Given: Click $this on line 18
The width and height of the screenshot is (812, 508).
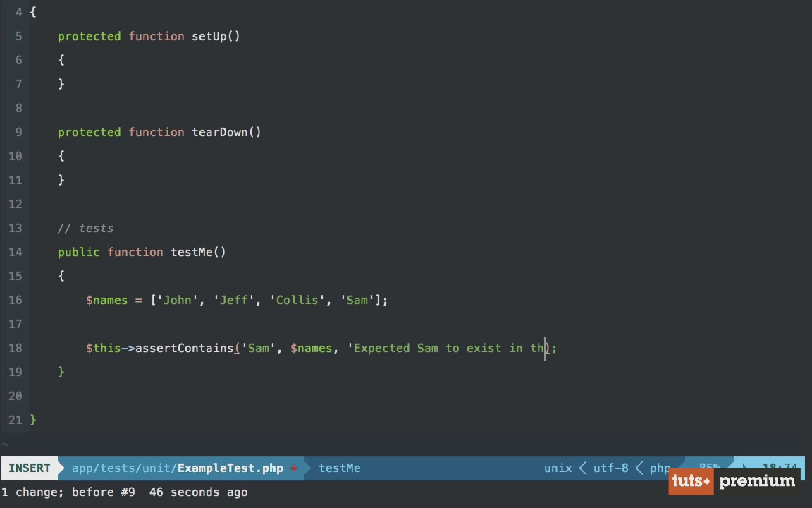Looking at the screenshot, I should pyautogui.click(x=103, y=348).
